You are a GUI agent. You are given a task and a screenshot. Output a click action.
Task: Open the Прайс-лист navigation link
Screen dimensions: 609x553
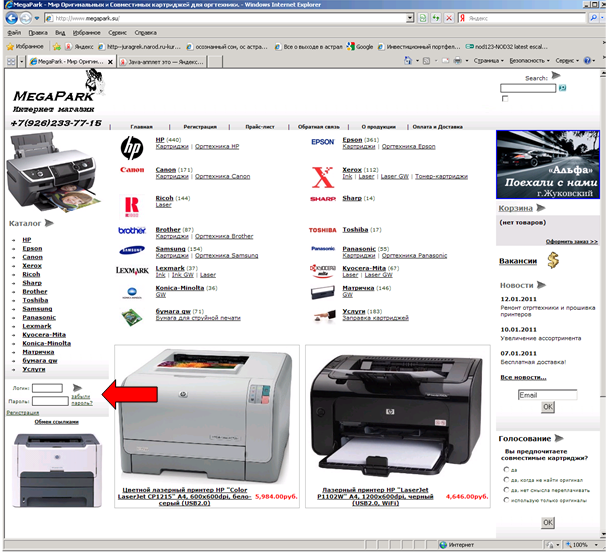click(x=260, y=127)
